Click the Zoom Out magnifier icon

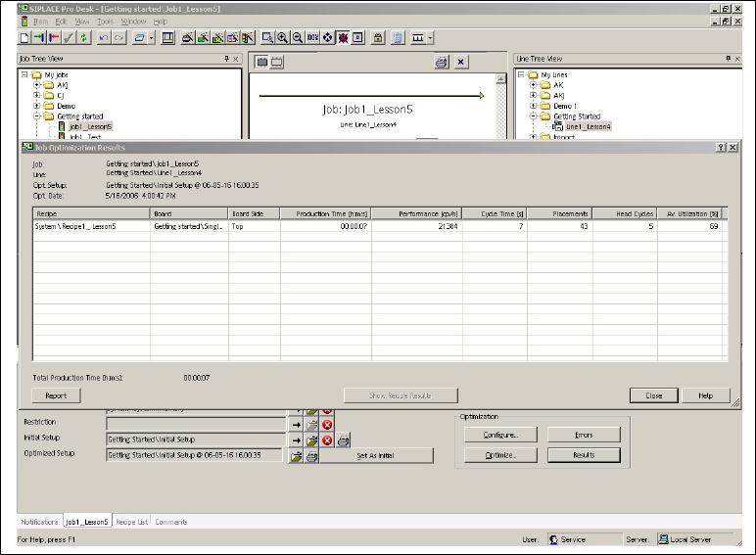tap(297, 37)
